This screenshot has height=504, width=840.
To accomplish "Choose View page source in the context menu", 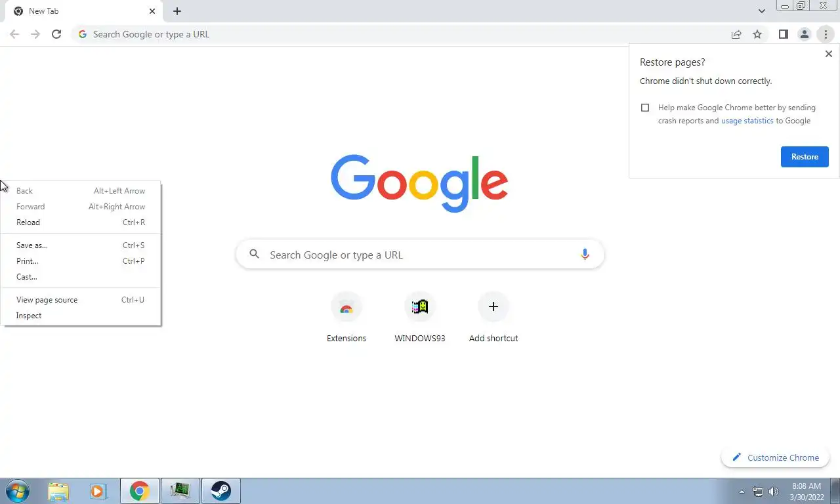I will [x=81, y=300].
